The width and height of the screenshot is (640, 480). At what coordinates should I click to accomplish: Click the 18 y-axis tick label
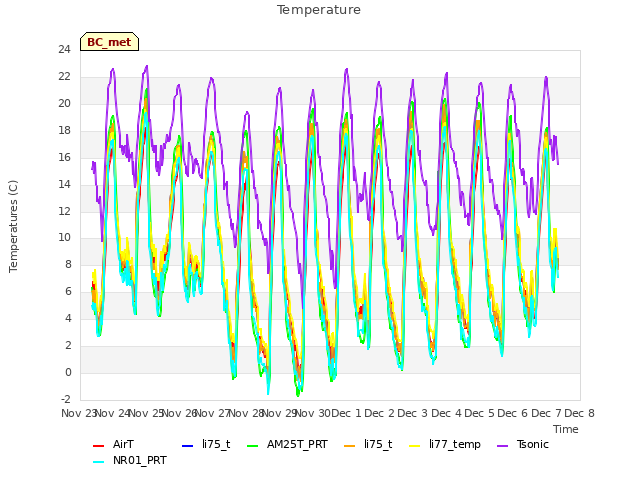64,131
